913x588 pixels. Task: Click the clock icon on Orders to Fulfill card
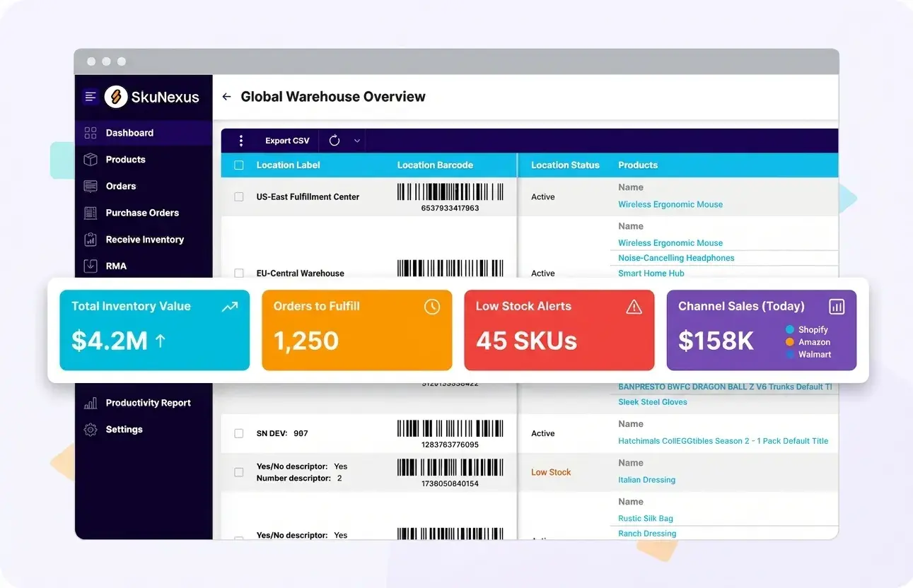pyautogui.click(x=432, y=307)
